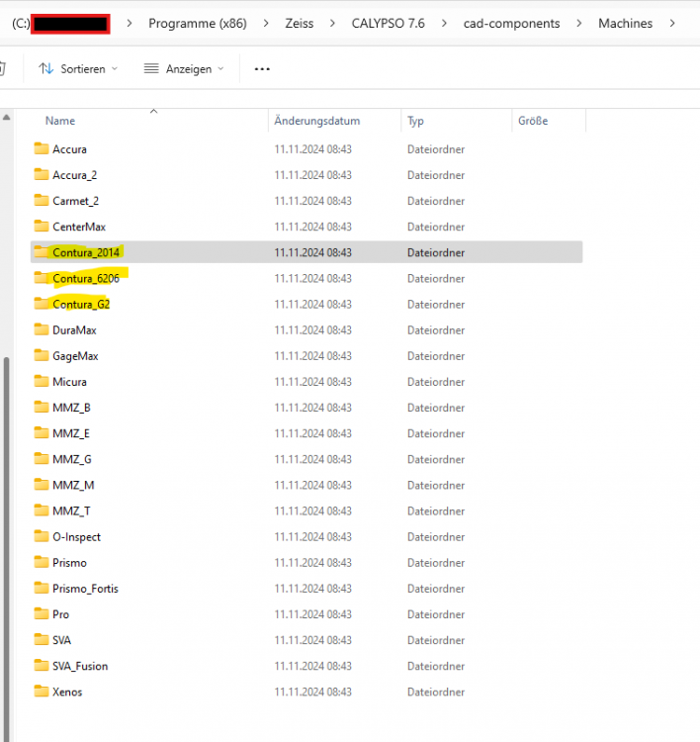Select the Contura_2014 folder name
The width and height of the screenshot is (700, 742).
pos(86,252)
